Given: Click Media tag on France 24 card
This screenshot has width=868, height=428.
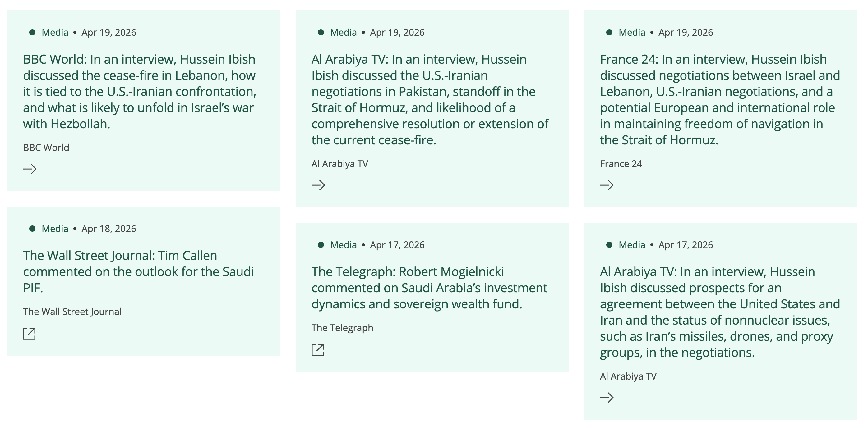Looking at the screenshot, I should pos(631,32).
